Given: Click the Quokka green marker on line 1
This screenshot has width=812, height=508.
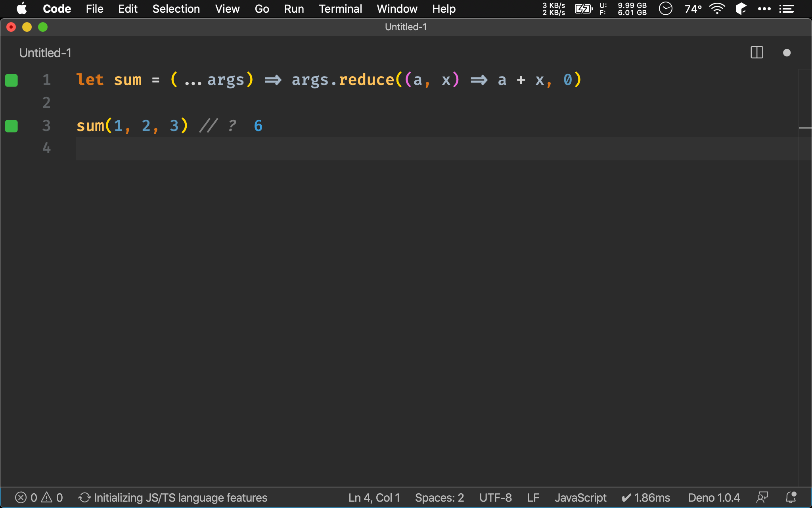Looking at the screenshot, I should 11,80.
